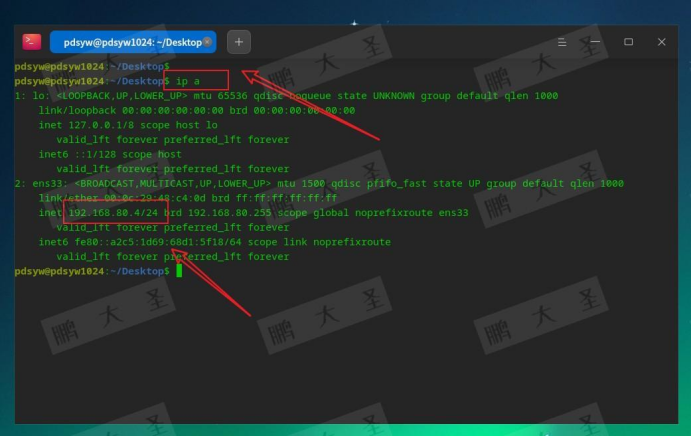Click the terminal app icon in title bar
The height and width of the screenshot is (436, 692).
[32, 42]
